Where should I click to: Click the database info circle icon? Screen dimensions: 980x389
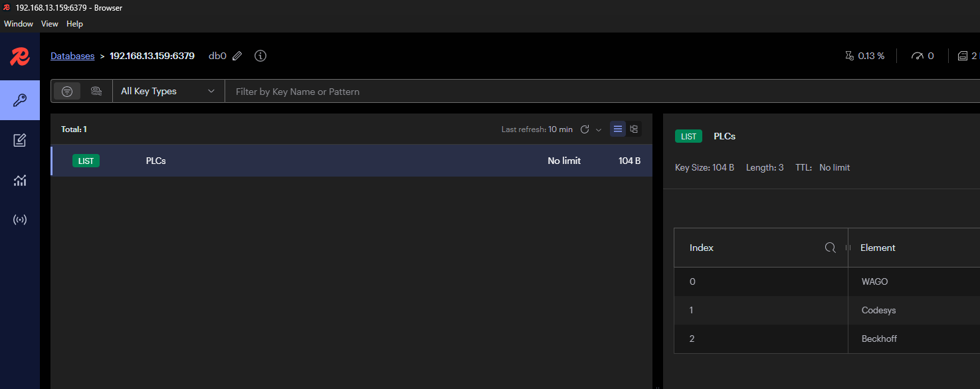coord(260,56)
